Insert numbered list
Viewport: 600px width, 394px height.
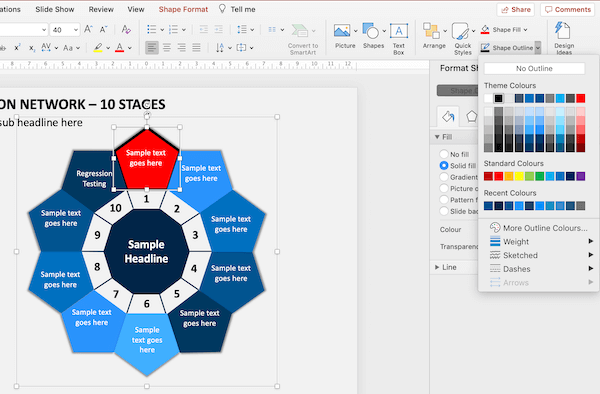[174, 29]
